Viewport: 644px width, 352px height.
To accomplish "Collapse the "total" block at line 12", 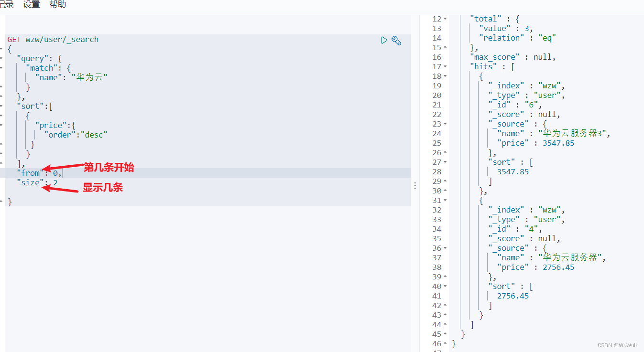I will tap(446, 19).
